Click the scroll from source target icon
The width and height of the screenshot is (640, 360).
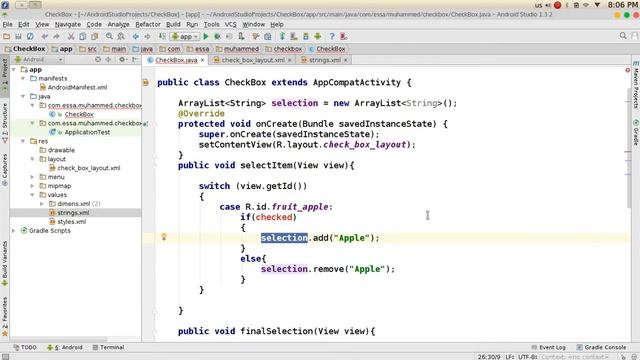click(x=98, y=60)
